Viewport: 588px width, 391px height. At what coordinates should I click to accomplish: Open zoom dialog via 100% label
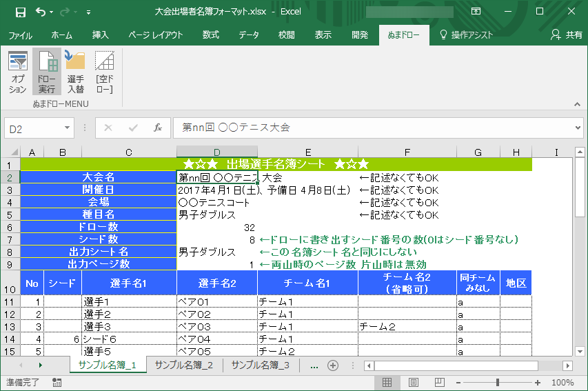tap(562, 382)
